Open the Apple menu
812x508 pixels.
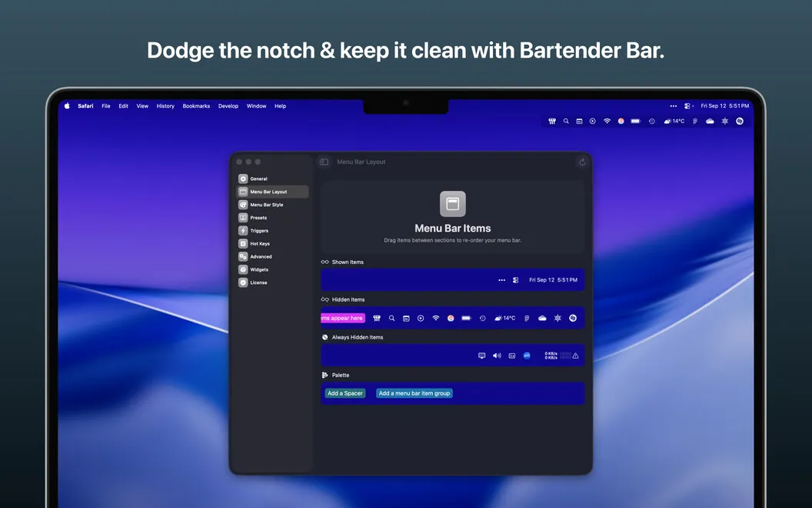(67, 105)
